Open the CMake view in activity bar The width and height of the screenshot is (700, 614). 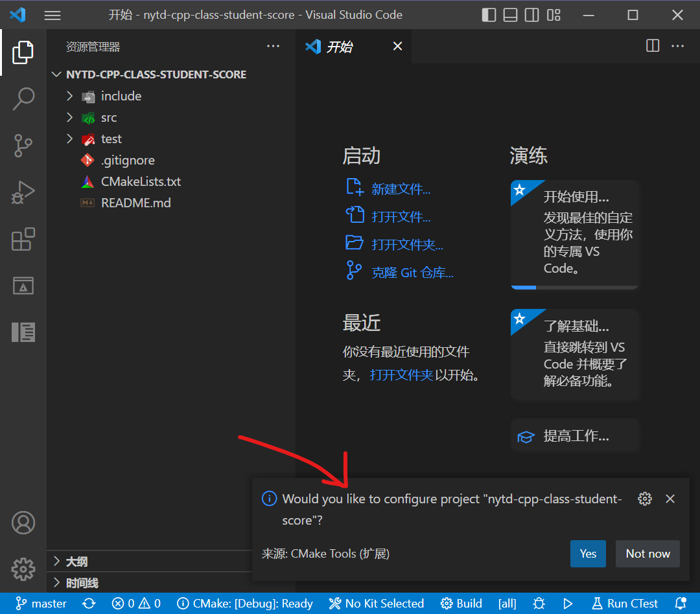(x=23, y=286)
